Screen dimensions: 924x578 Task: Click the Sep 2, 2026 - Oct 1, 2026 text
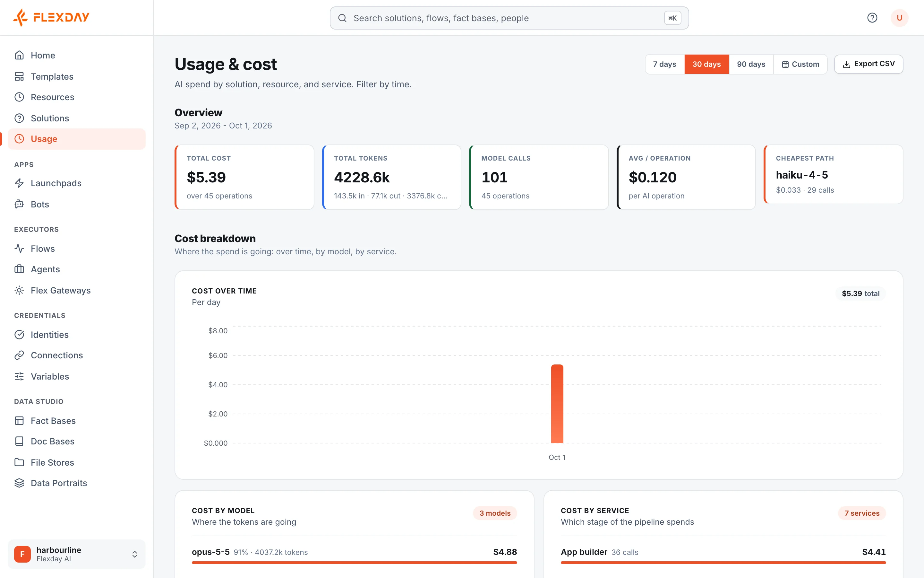click(223, 126)
